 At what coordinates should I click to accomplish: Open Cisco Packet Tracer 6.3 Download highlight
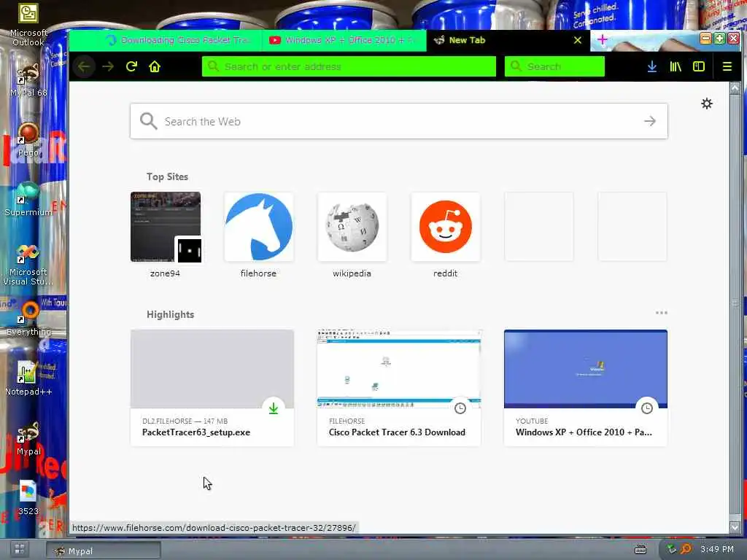(x=399, y=388)
